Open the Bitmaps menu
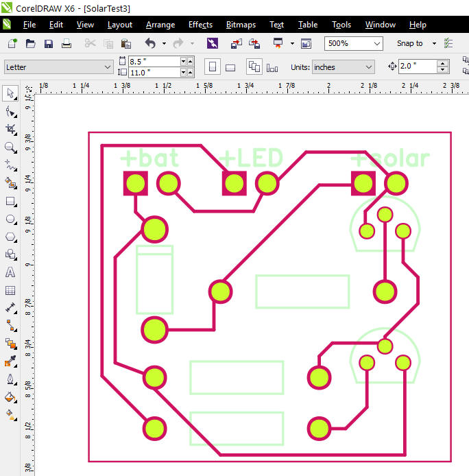 tap(241, 25)
